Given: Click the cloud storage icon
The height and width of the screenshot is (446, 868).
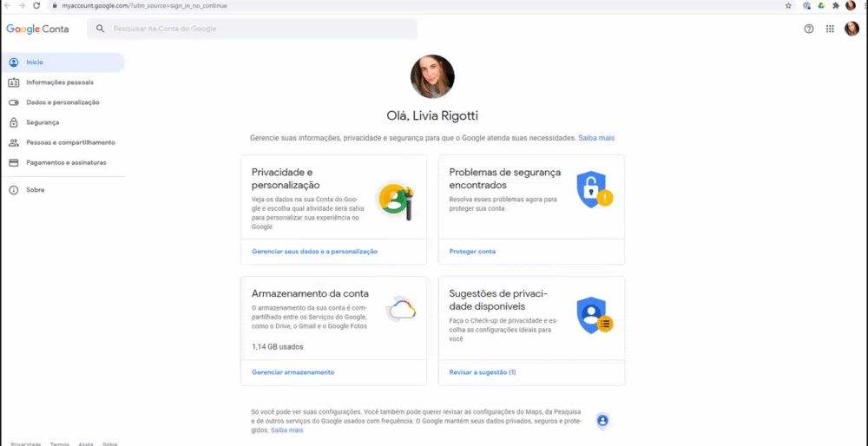Looking at the screenshot, I should [x=401, y=309].
